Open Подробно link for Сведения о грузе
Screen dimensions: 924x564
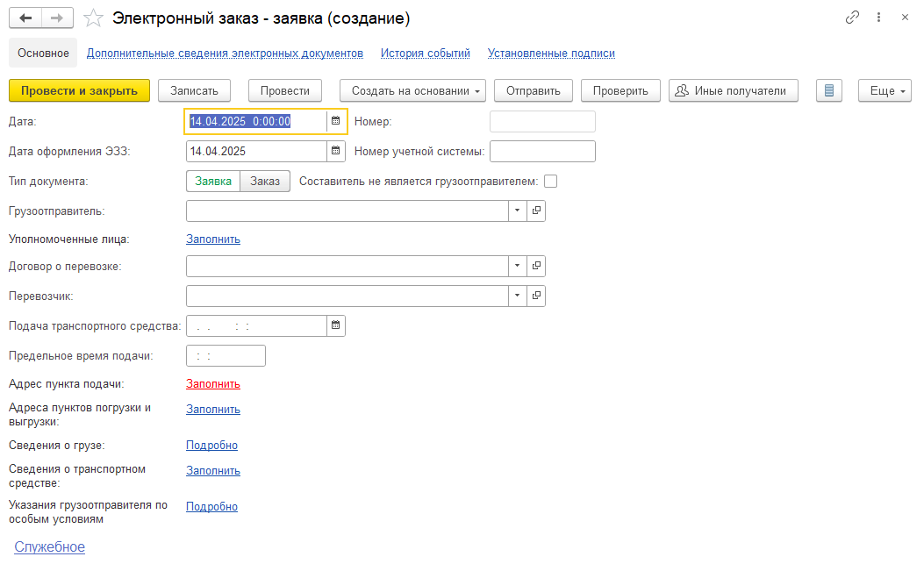211,445
